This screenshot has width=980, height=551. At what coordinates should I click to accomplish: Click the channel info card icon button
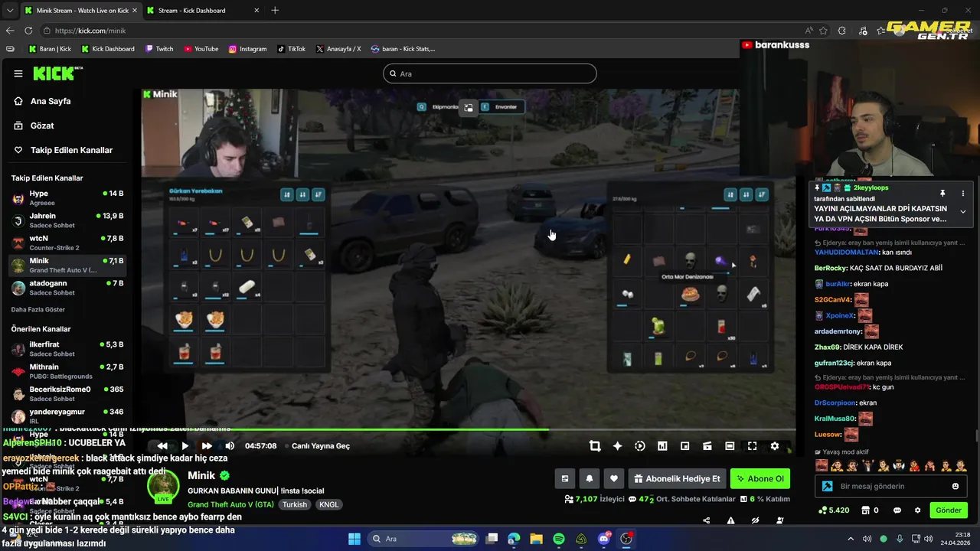[x=564, y=479]
